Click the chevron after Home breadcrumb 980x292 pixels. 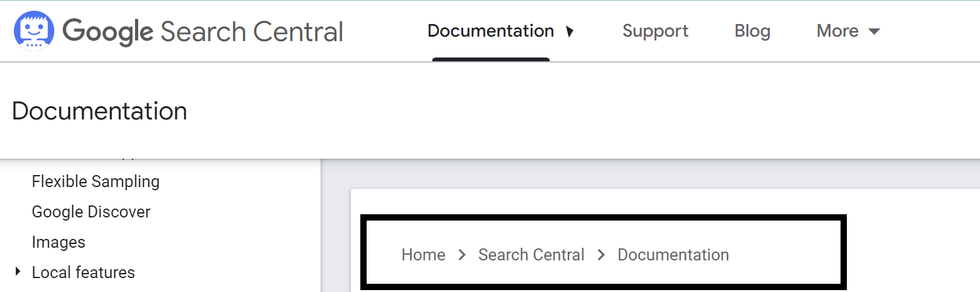[462, 255]
